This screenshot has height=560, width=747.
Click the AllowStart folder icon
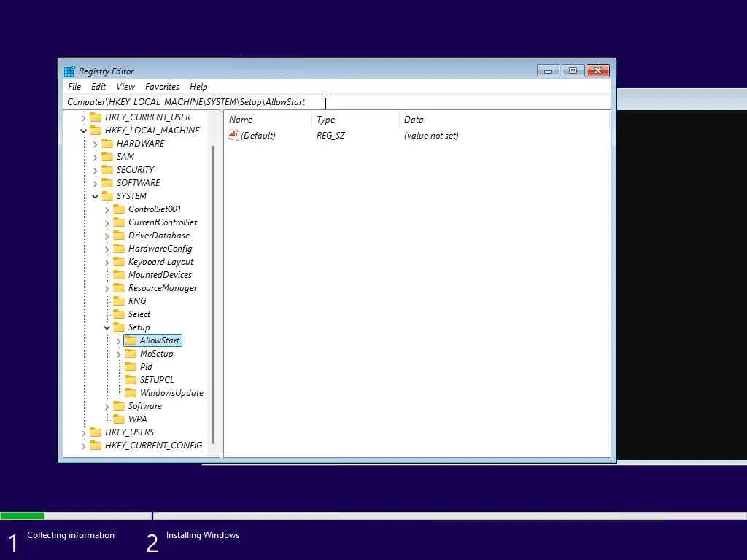131,341
